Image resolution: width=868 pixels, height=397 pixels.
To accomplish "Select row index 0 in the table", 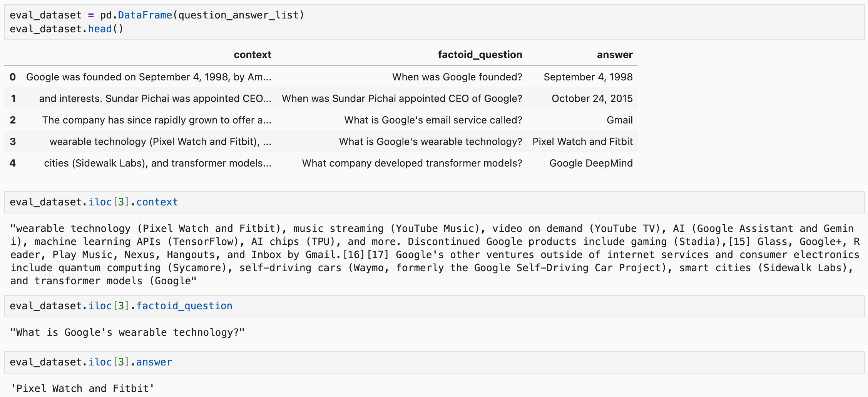I will click(x=13, y=77).
